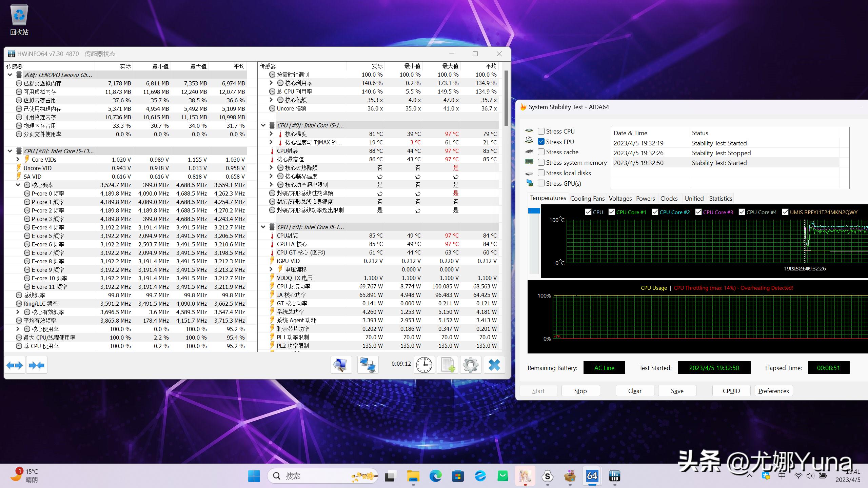Click the HWiNFO reset clock icon
Screen dimensions: 868x488
click(424, 365)
